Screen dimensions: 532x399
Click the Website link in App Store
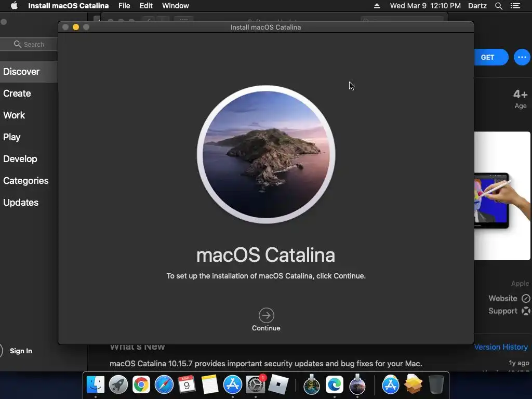502,298
